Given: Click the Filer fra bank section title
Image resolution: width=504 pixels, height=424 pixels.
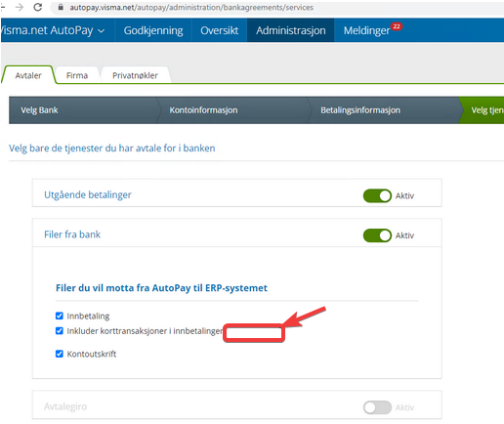Looking at the screenshot, I should [72, 234].
